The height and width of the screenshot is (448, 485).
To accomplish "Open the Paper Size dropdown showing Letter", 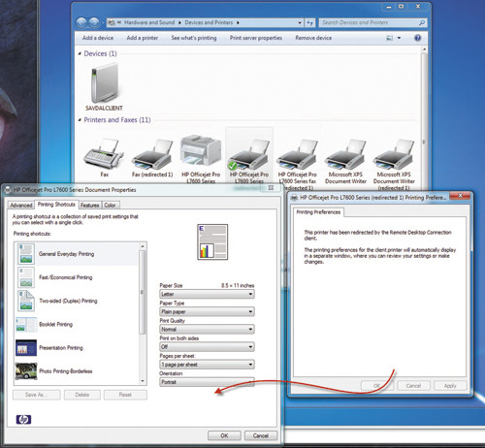I will click(x=207, y=294).
